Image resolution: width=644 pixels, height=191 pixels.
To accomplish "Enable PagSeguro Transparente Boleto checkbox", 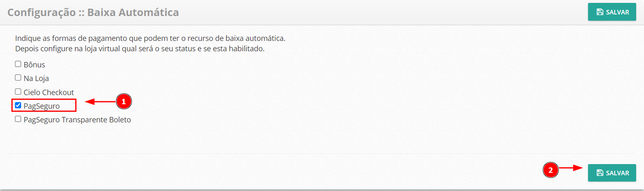I will coord(18,119).
